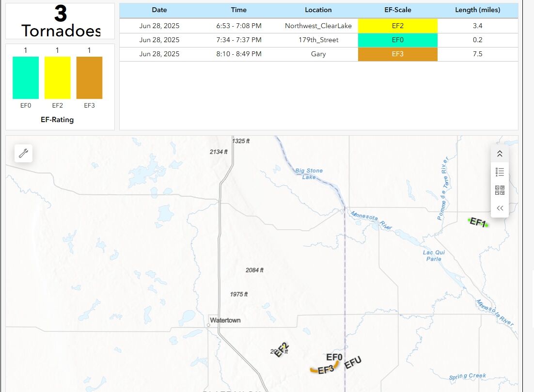Select the Northwest_ClearLake tornado row

click(318, 26)
